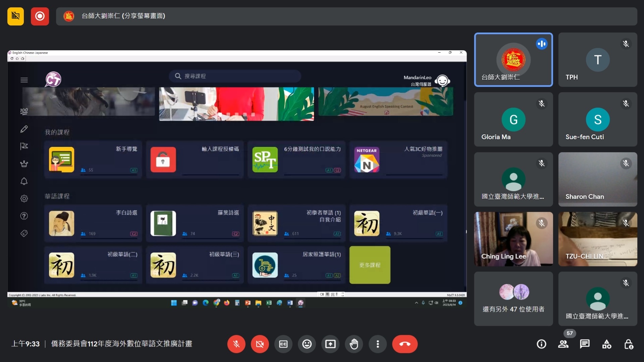Click the raise hand icon
Screen dimensions: 644x362
[354, 344]
